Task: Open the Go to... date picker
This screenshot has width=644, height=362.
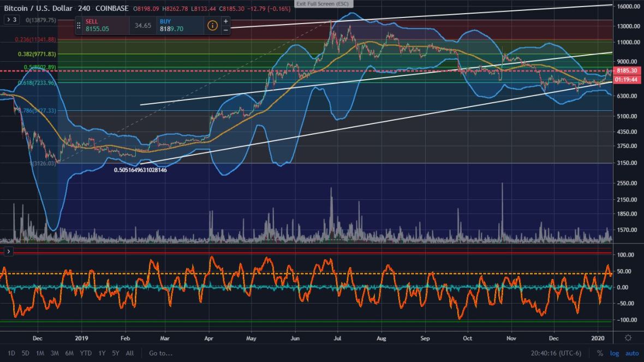Action: tap(160, 353)
